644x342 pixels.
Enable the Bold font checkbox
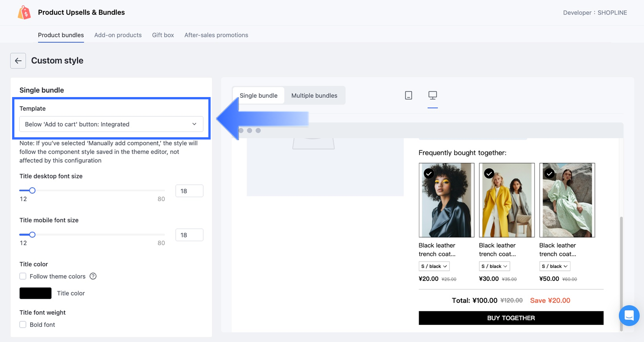click(x=23, y=325)
